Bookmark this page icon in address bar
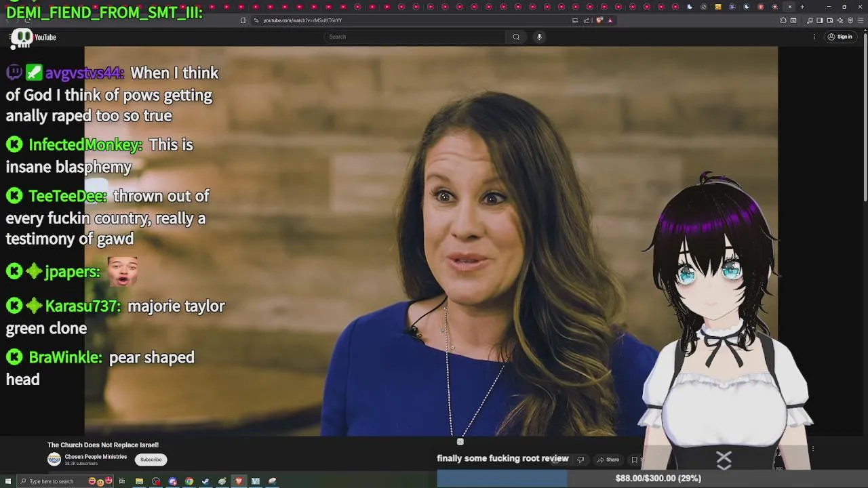The width and height of the screenshot is (868, 488). point(243,20)
